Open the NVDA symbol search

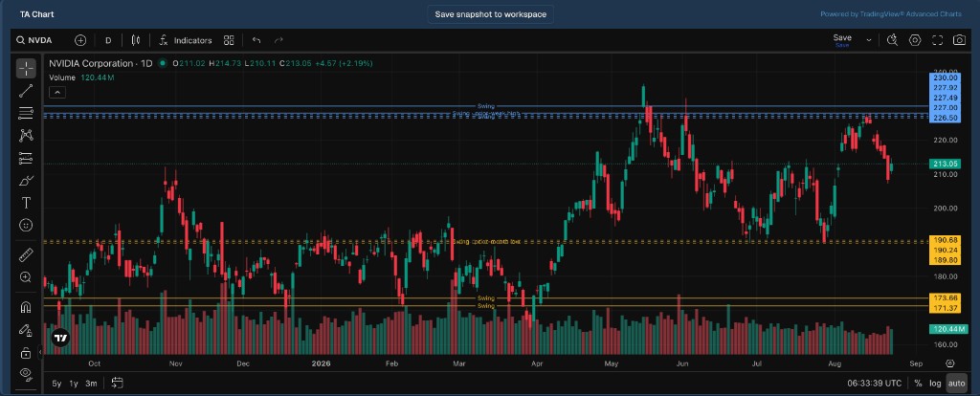point(35,40)
